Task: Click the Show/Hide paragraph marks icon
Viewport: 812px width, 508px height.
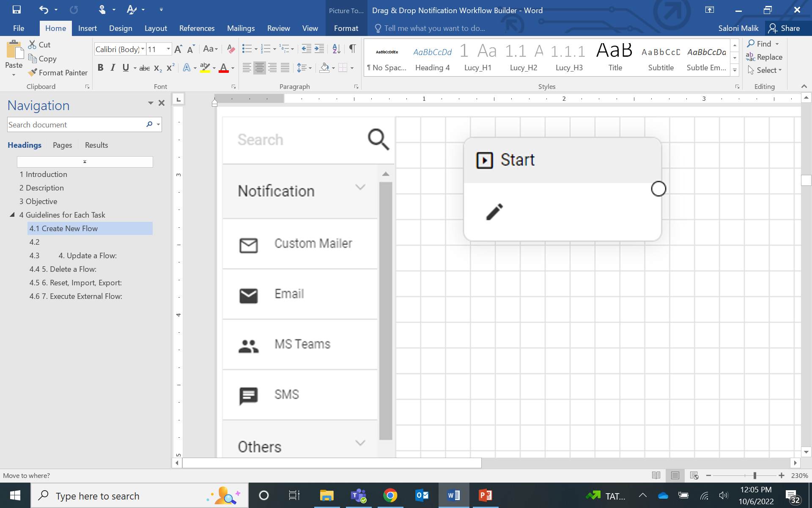Action: (352, 49)
